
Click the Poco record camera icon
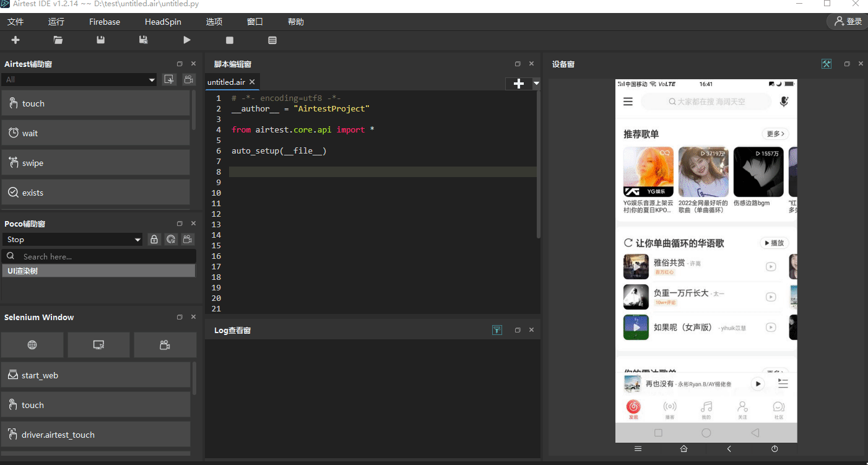click(x=188, y=240)
